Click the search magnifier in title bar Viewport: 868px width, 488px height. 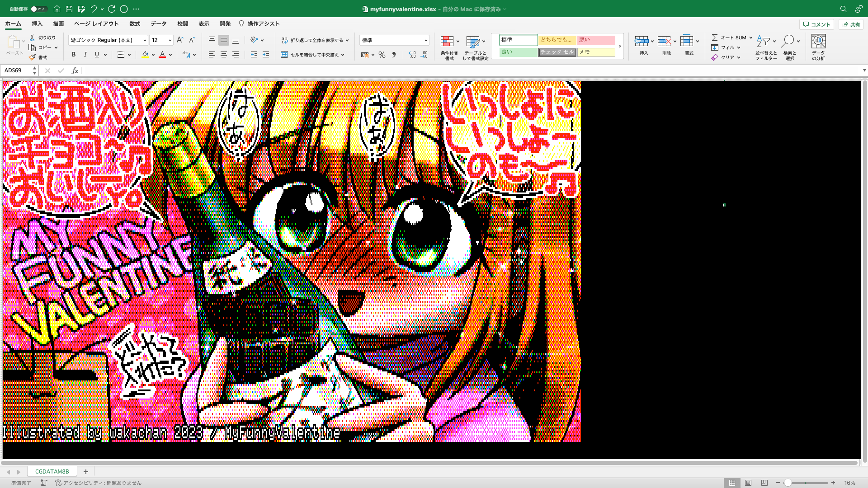843,9
